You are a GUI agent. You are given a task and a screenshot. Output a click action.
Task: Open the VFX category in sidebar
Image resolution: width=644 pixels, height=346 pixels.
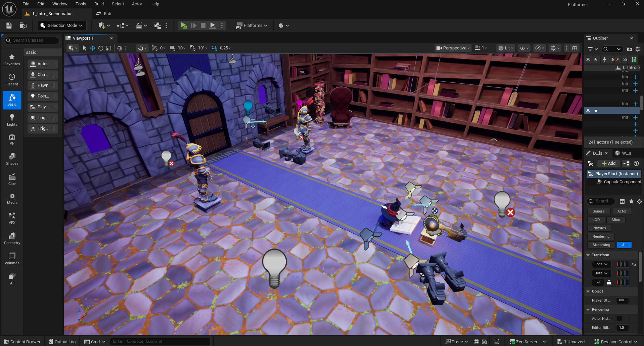[12, 218]
